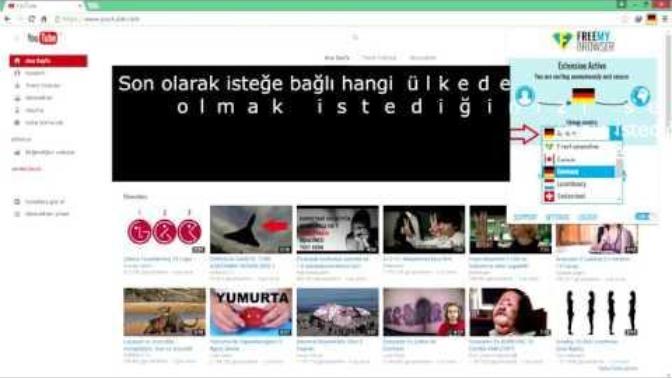
Task: Open the video thumbnail with three pink logos
Action: click(165, 229)
